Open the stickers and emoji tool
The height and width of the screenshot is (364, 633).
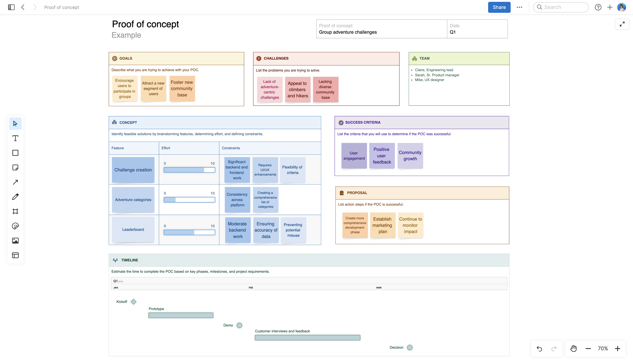[15, 226]
